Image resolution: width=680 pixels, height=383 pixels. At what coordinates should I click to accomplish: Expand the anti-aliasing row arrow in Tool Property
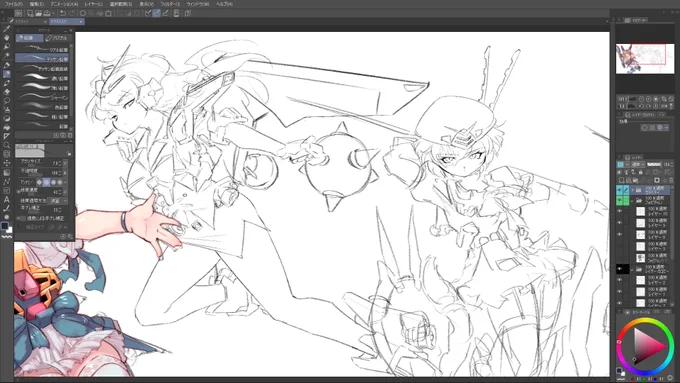65,182
